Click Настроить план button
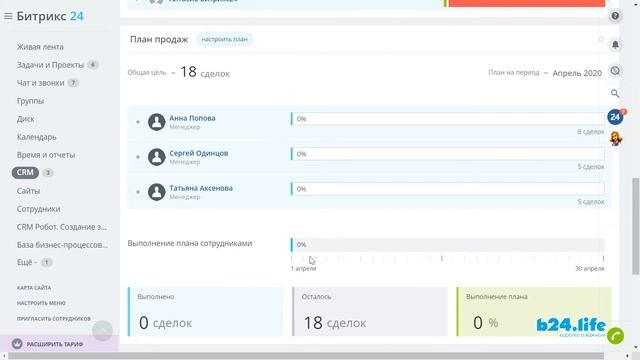Image resolution: width=640 pixels, height=360 pixels. click(x=224, y=39)
